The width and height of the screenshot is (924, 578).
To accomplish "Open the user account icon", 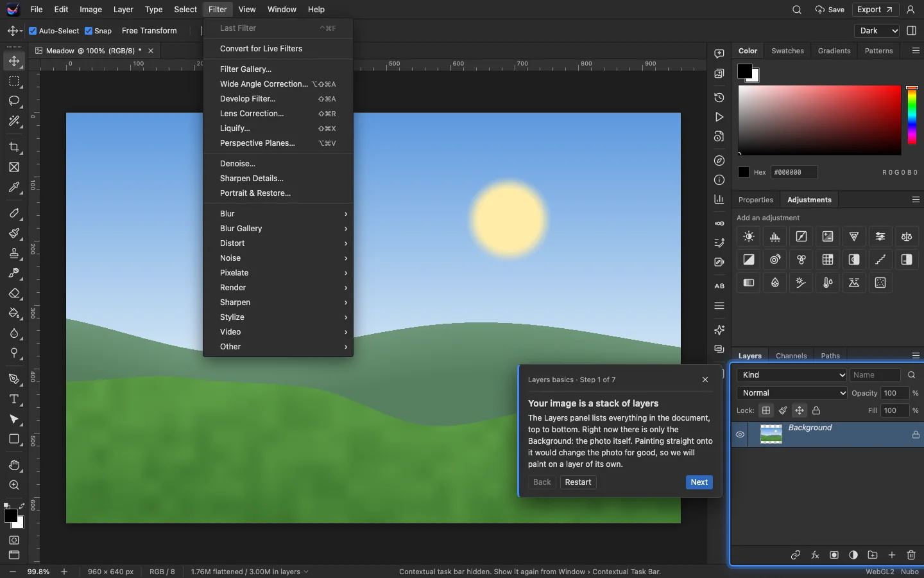I will [911, 10].
